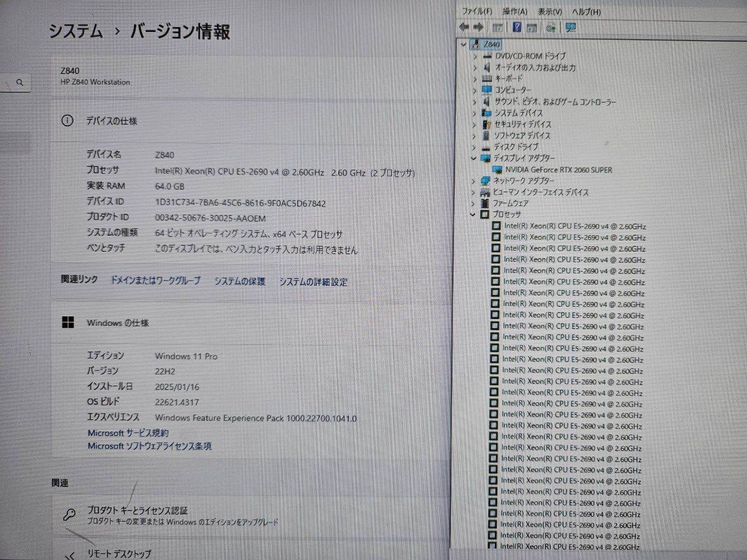This screenshot has height=560, width=747.
Task: Open Microsoft ソフトウェアライセンス条項 link
Action: 149,446
